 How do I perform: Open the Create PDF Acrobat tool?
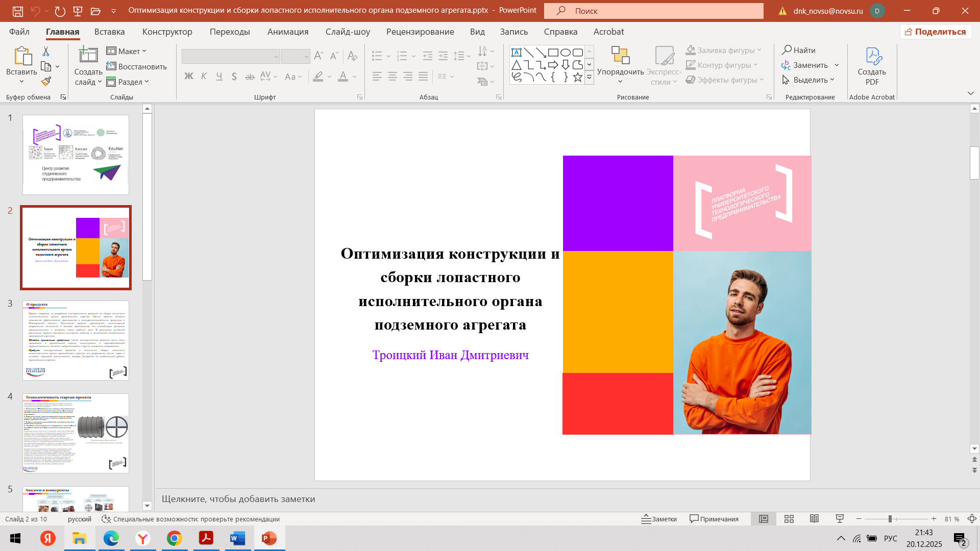[x=872, y=66]
